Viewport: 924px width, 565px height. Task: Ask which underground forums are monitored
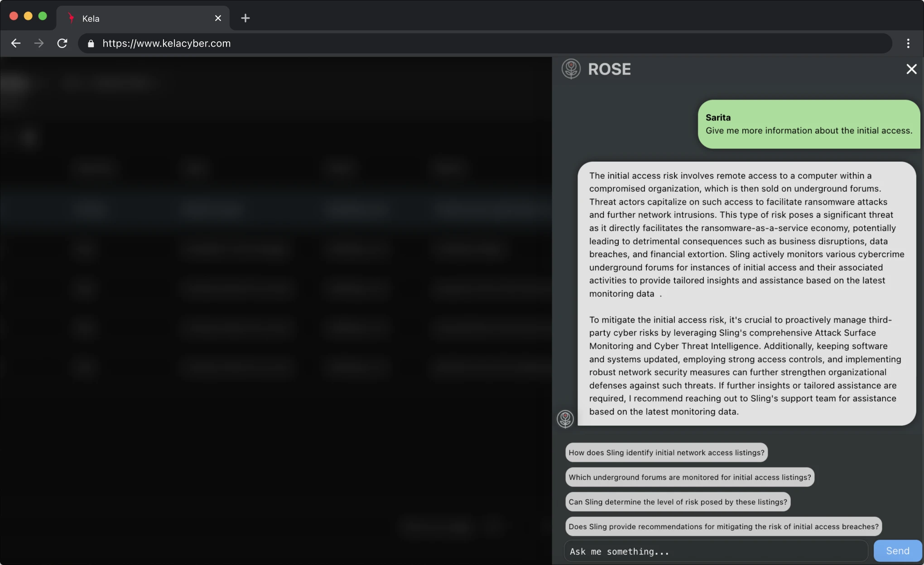pos(690,477)
